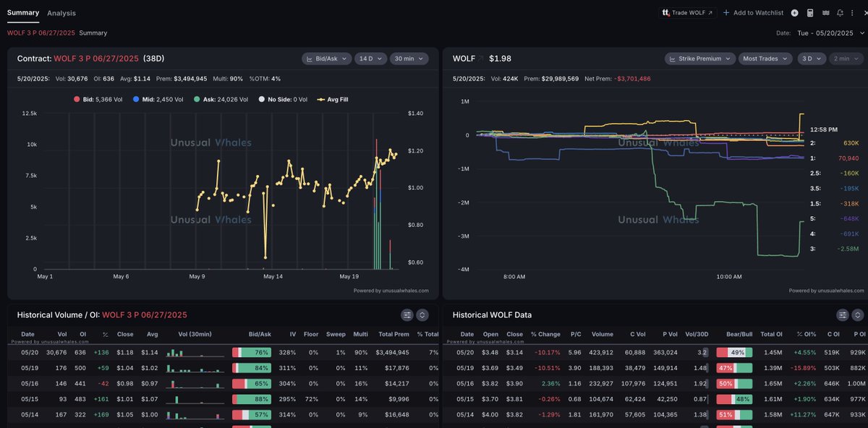Expand the Historical Volume / OI table panel
868x428 pixels.
click(422, 314)
